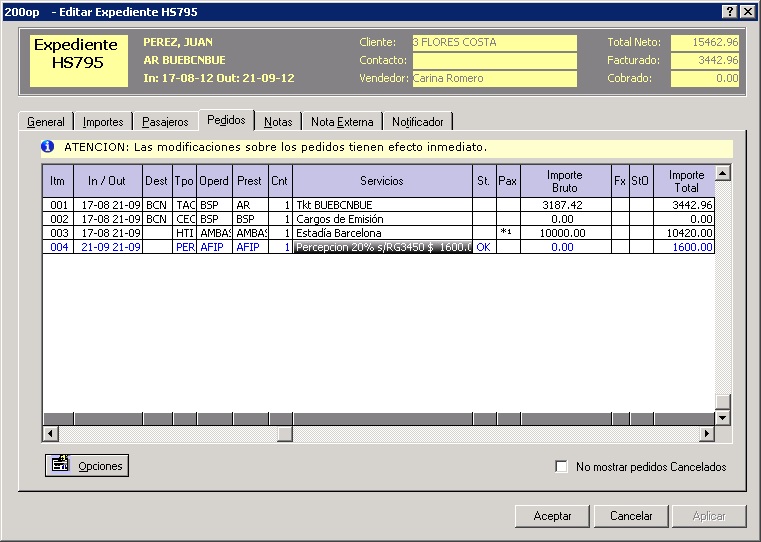This screenshot has height=542, width=761.
Task: Click the Pax column header
Action: [508, 181]
